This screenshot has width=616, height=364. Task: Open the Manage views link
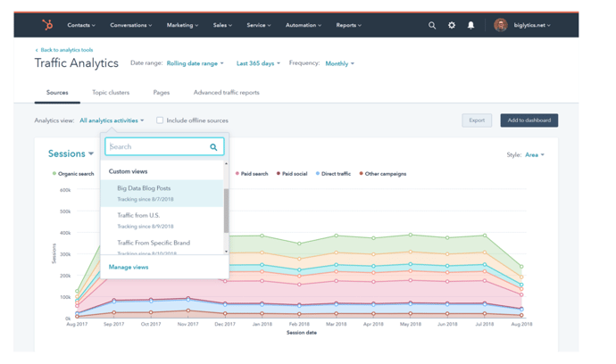click(129, 267)
